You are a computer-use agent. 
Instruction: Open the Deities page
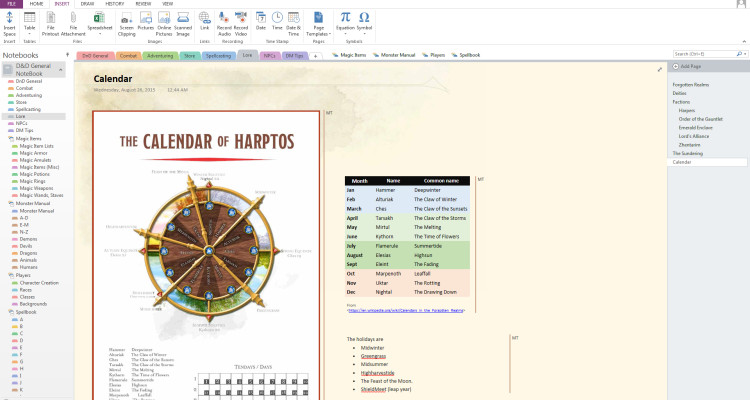(679, 93)
